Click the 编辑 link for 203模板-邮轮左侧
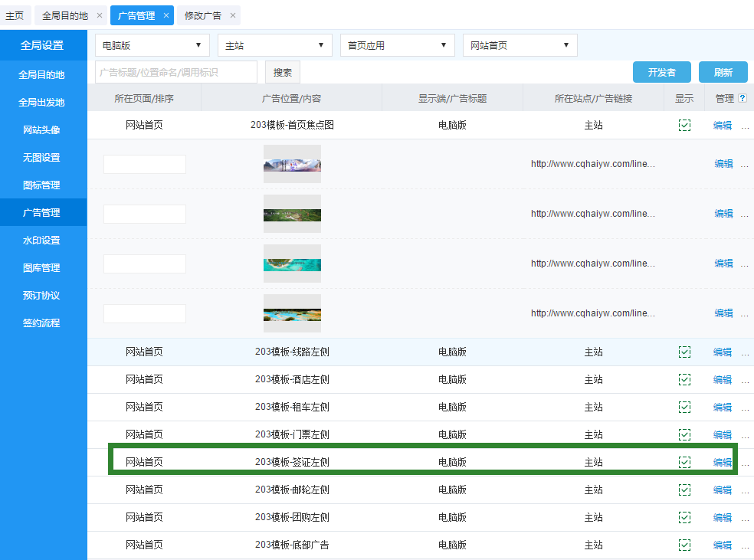The height and width of the screenshot is (560, 754). coord(723,490)
